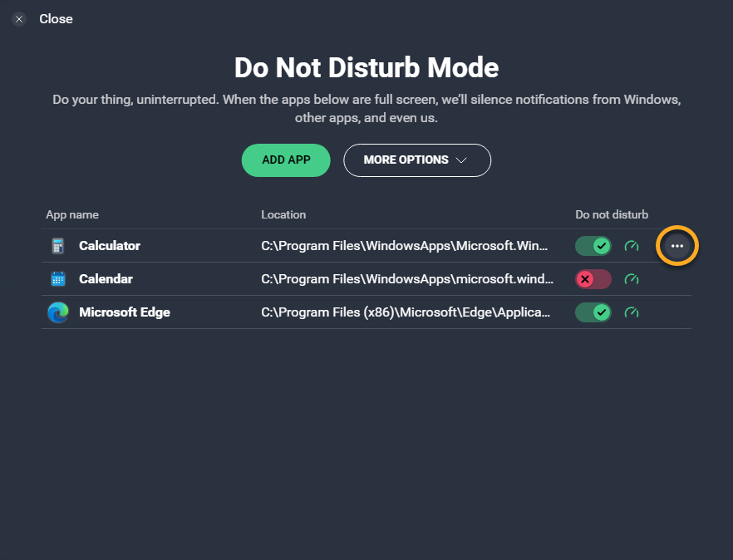Click the Calendar app icon
The height and width of the screenshot is (560, 733).
click(x=57, y=279)
